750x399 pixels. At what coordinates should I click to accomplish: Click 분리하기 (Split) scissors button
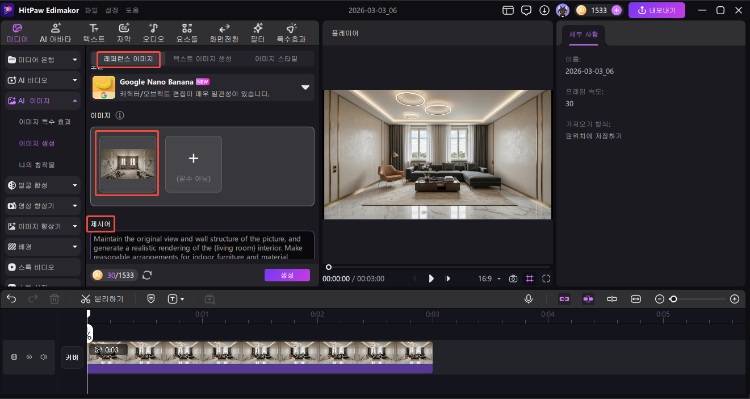[x=102, y=299]
